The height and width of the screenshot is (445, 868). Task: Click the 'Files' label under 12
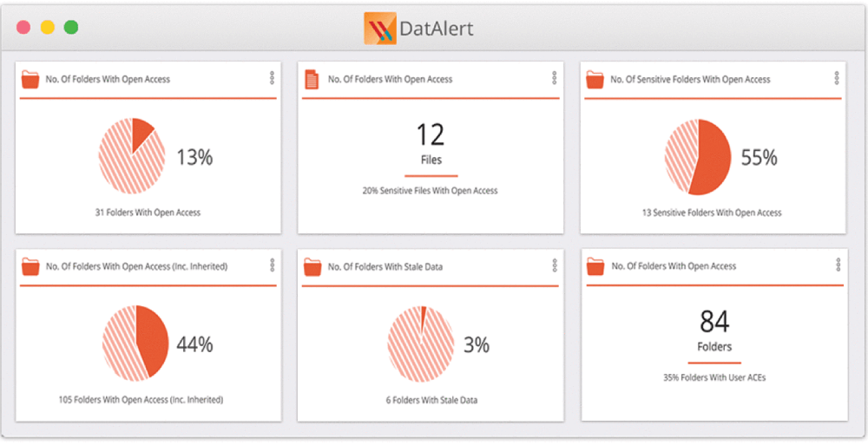point(431,160)
